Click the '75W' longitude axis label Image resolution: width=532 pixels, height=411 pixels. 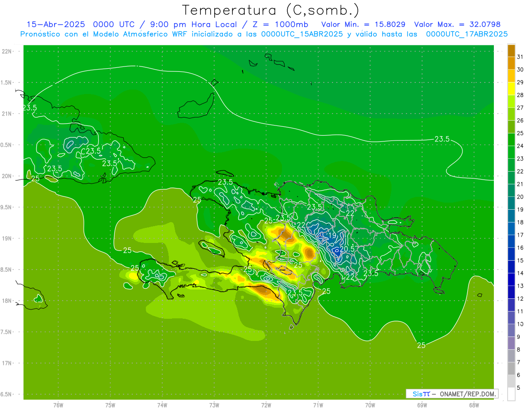coord(110,405)
